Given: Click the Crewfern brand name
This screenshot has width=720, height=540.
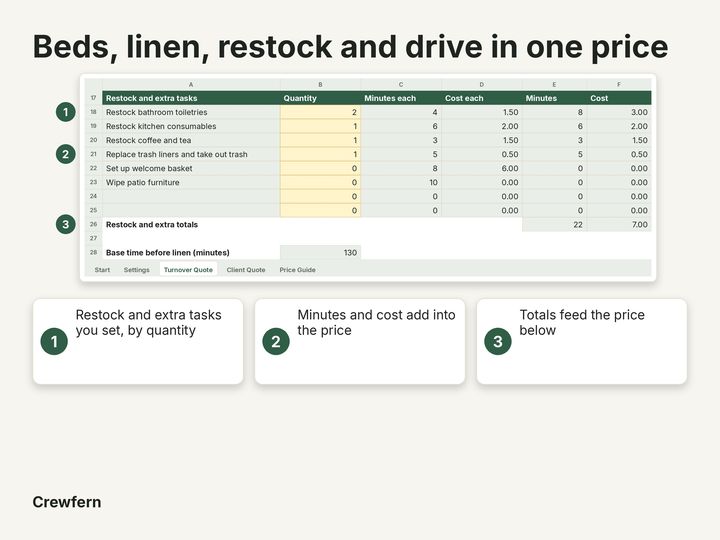Looking at the screenshot, I should coord(67,502).
